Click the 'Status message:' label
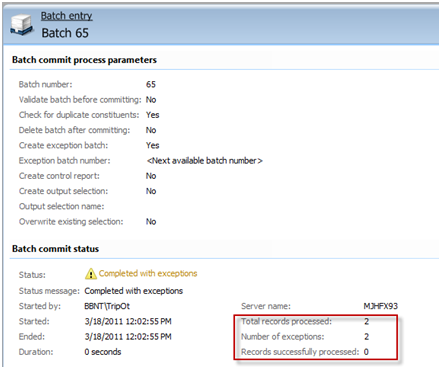 pos(49,291)
